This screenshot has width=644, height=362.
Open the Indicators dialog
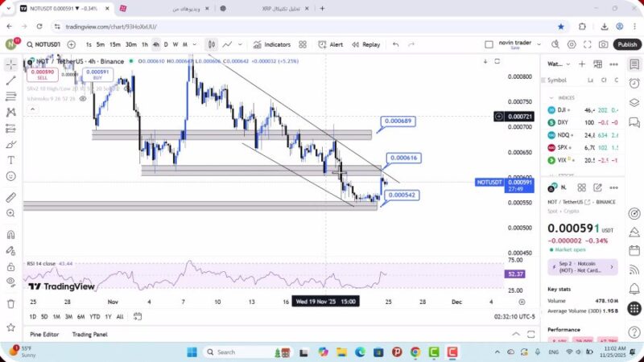[272, 45]
